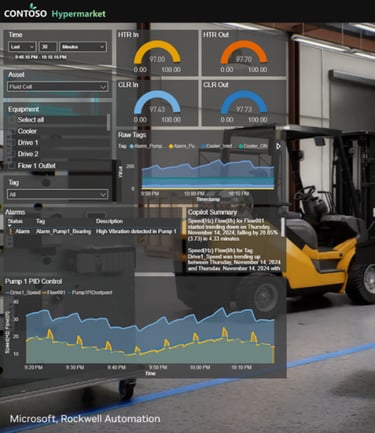Image resolution: width=375 pixels, height=433 pixels.
Task: Click the Raw Tags legend next arrow
Action: 278,146
